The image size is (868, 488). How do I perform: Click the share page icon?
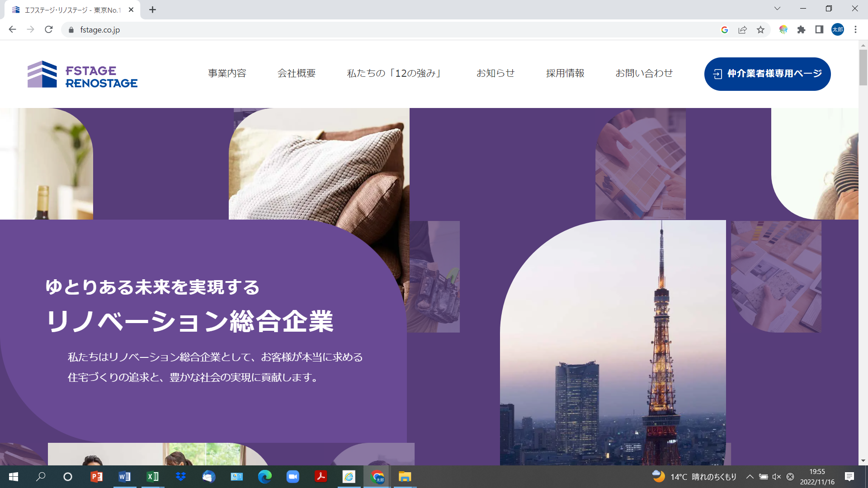[x=742, y=30]
